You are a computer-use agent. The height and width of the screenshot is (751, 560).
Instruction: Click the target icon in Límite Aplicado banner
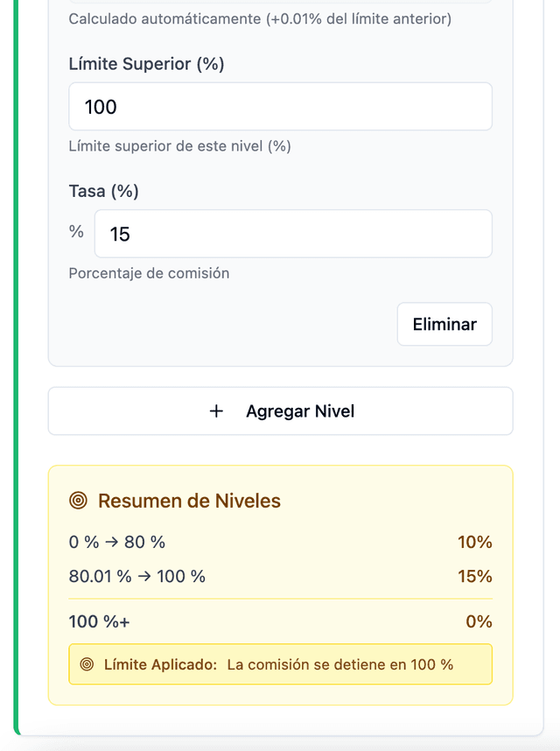[x=87, y=664]
